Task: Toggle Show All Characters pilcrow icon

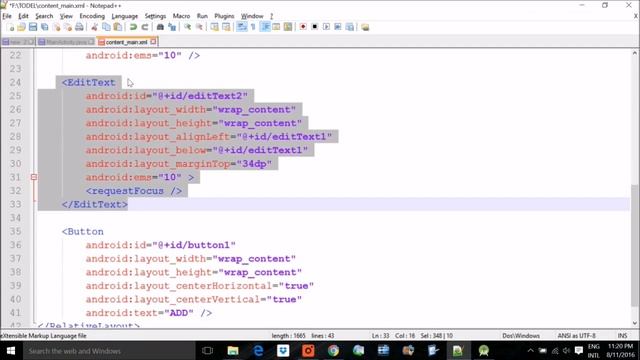Action: point(253,27)
